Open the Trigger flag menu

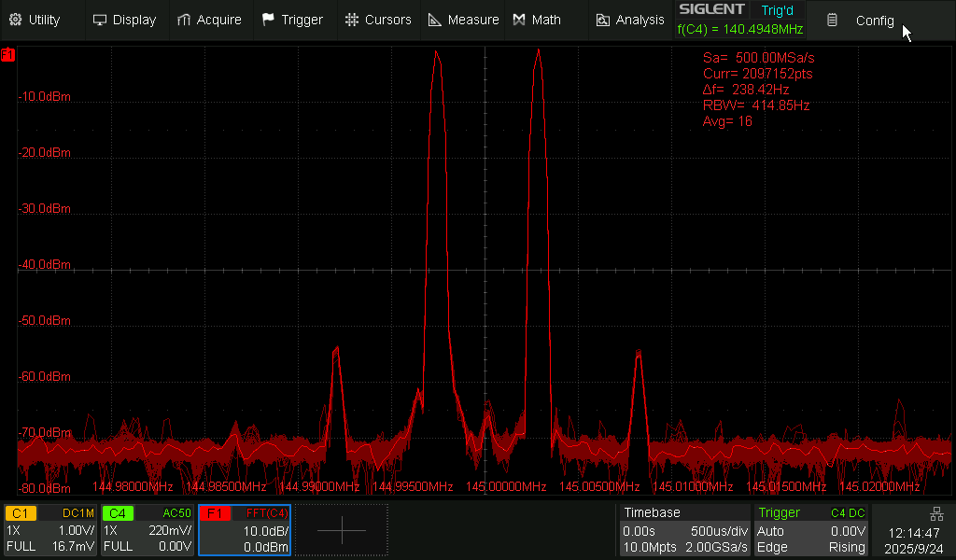tap(269, 20)
